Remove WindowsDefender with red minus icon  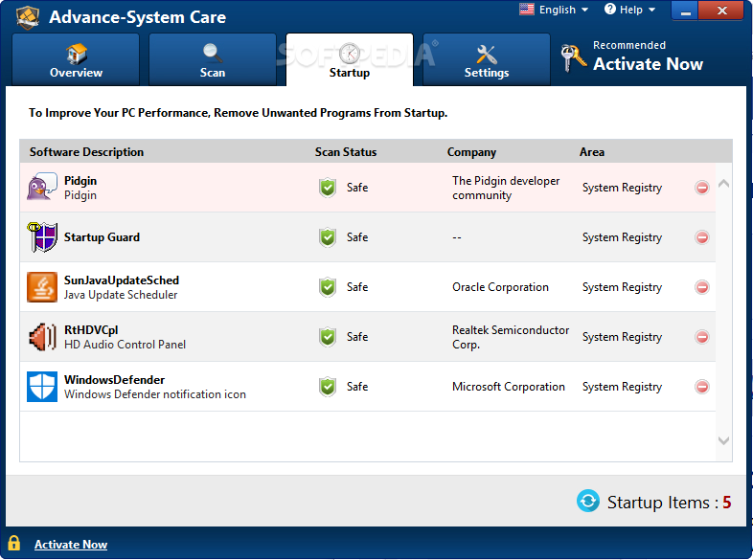701,387
